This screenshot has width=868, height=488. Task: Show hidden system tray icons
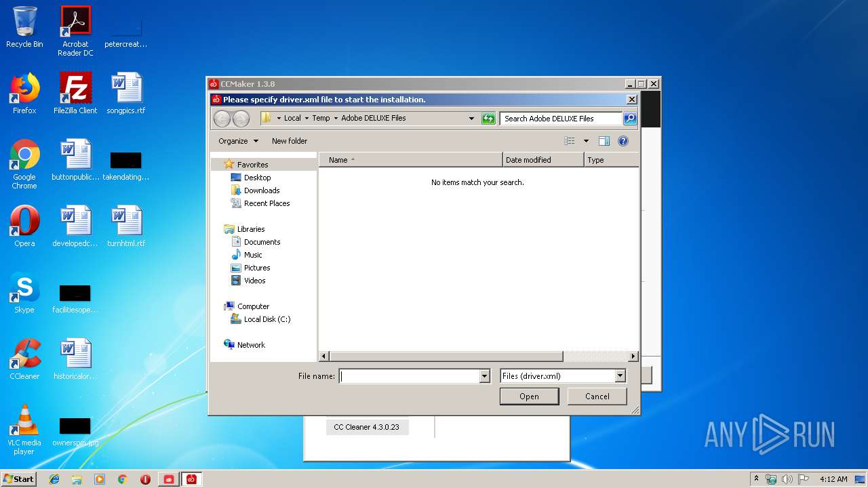[757, 479]
